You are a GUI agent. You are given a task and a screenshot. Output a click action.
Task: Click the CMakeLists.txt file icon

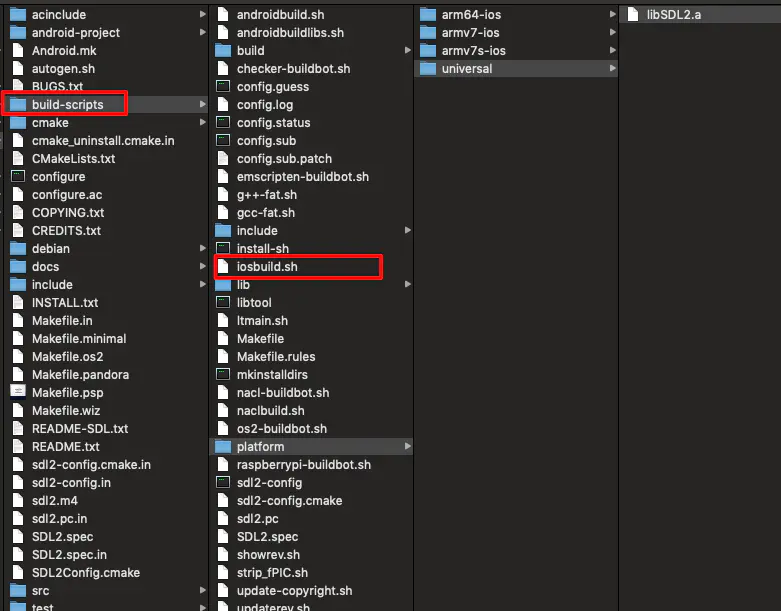tap(18, 158)
